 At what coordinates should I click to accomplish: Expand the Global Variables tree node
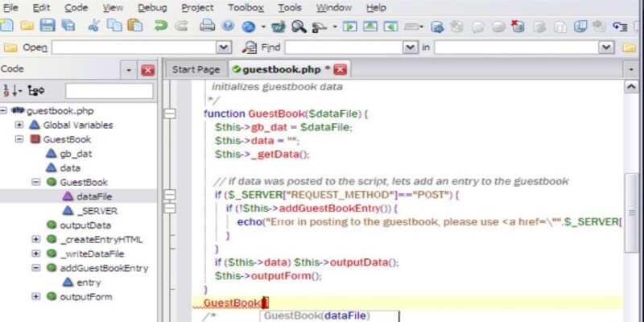pyautogui.click(x=19, y=125)
